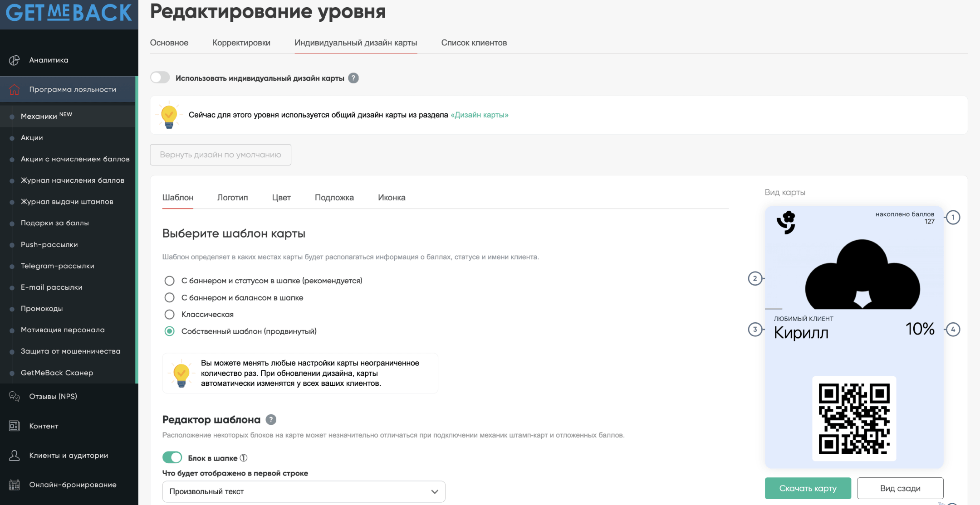The image size is (980, 505).
Task: Switch to the Цвет tab
Action: click(x=281, y=198)
